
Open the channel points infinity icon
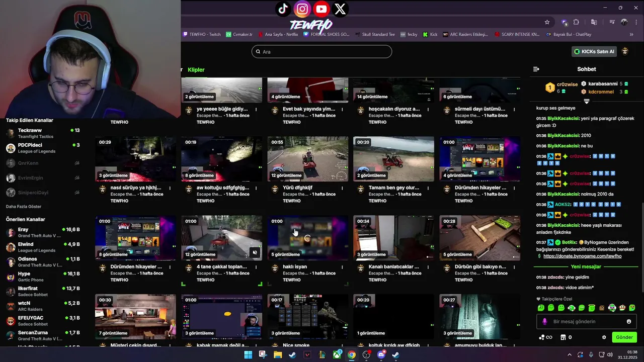tap(546, 337)
